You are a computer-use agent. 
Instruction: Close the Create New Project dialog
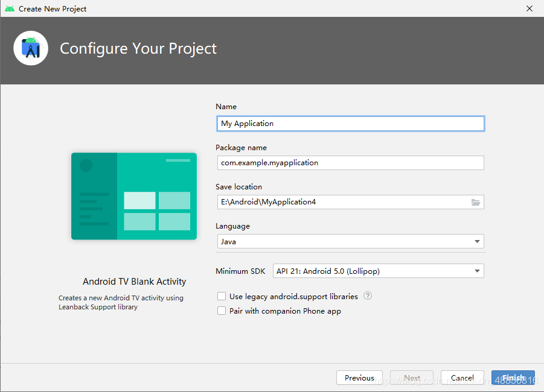pyautogui.click(x=530, y=8)
